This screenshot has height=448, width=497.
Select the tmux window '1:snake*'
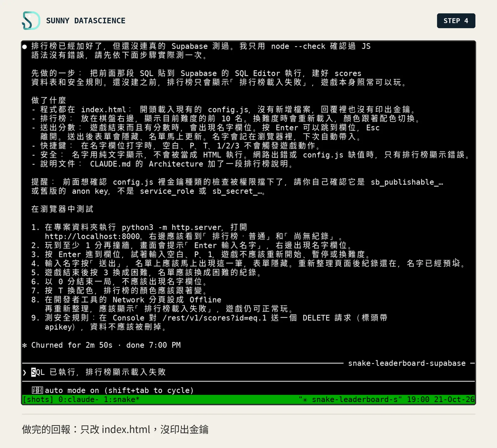(x=122, y=400)
